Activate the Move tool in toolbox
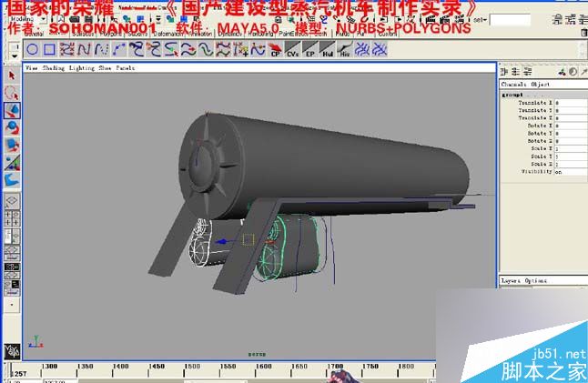Viewport: 588px width, 383px height. tap(12, 111)
